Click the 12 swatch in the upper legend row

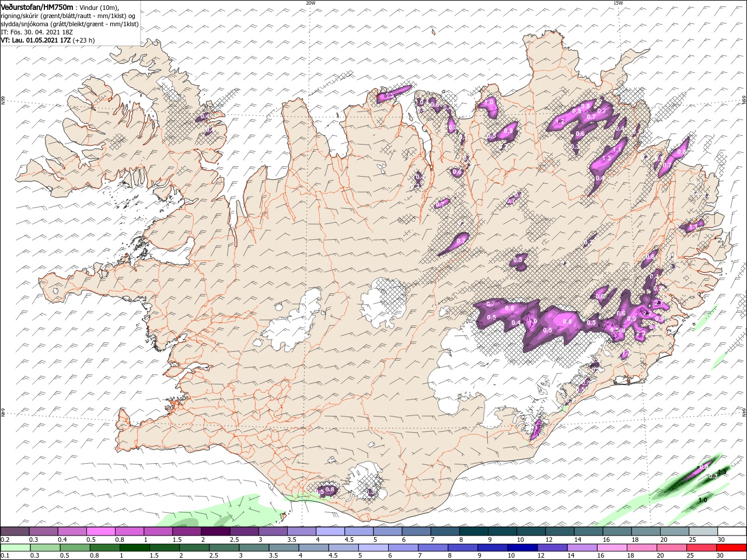(x=560, y=531)
